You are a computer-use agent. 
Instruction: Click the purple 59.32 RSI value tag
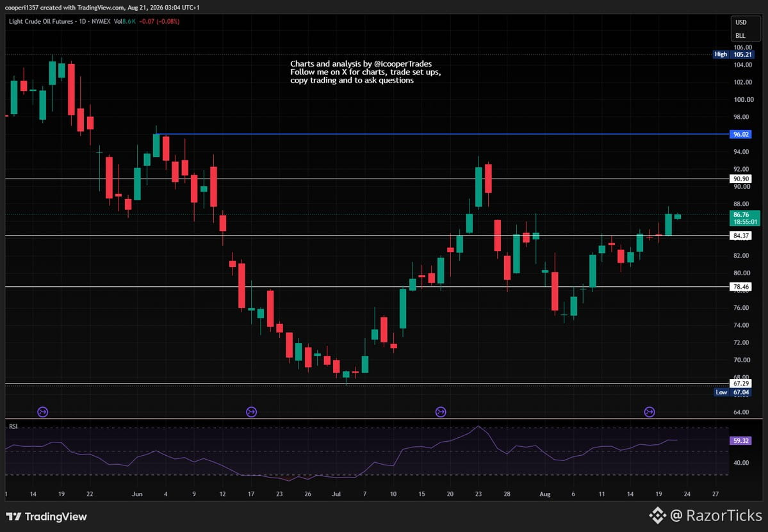[740, 441]
